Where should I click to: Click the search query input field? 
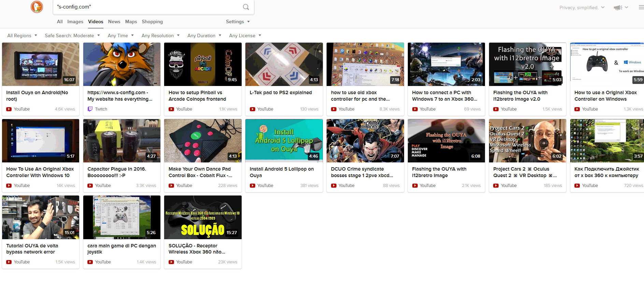point(147,7)
